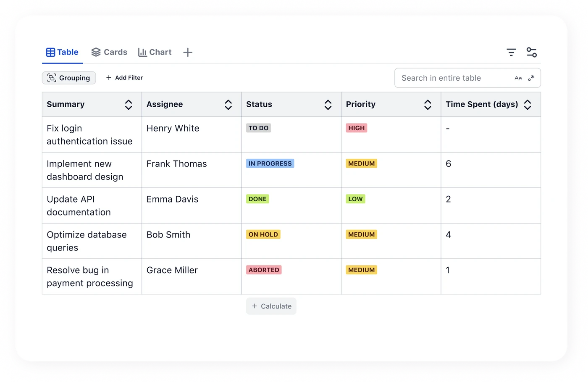
Task: Select the ON HOLD status badge
Action: (x=263, y=234)
